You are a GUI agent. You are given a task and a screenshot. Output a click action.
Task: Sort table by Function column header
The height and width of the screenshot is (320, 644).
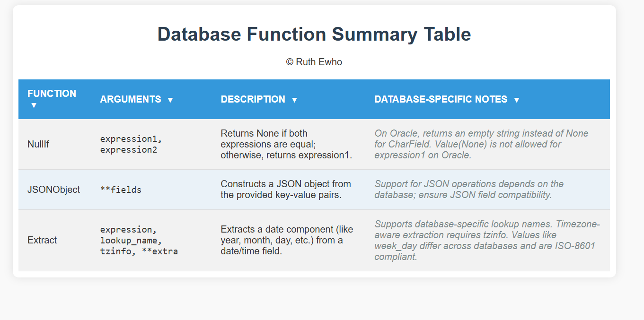click(x=55, y=99)
